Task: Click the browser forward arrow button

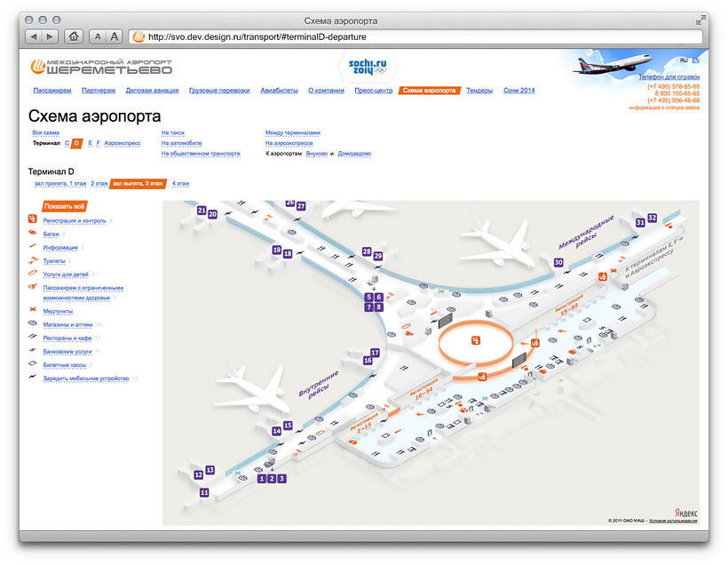Action: coord(50,36)
